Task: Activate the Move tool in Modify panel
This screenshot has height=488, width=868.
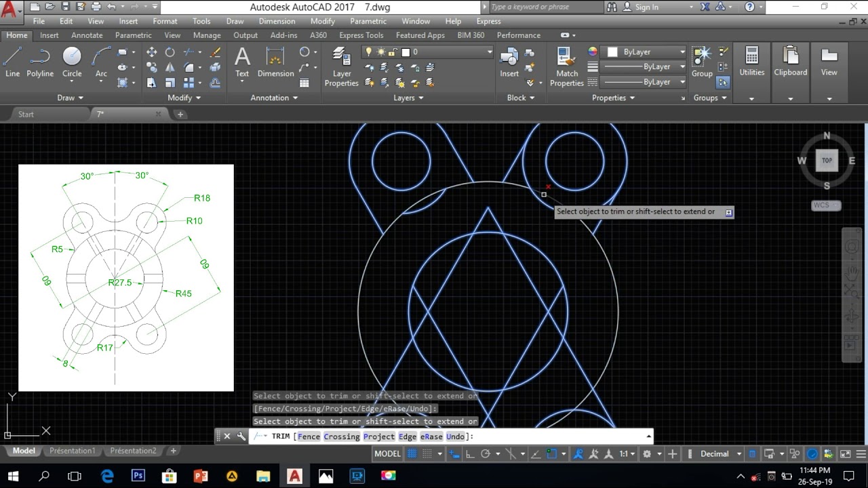Action: tap(152, 52)
